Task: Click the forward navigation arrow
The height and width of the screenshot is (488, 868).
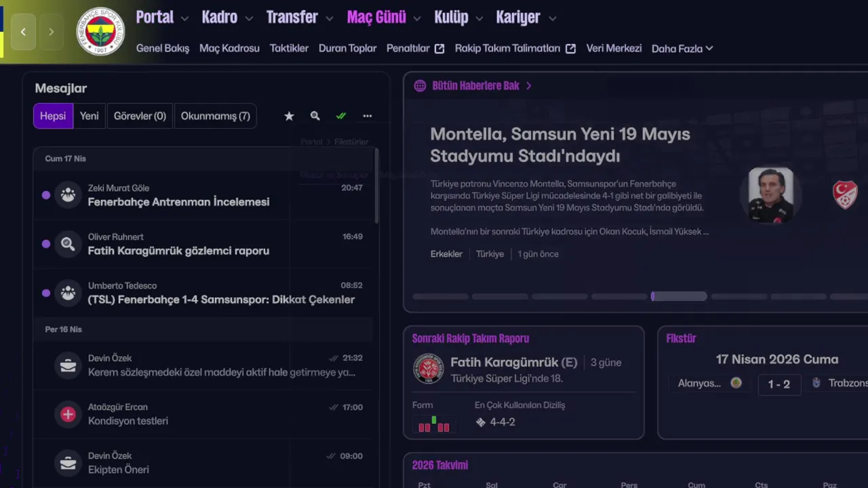Action: [x=51, y=32]
